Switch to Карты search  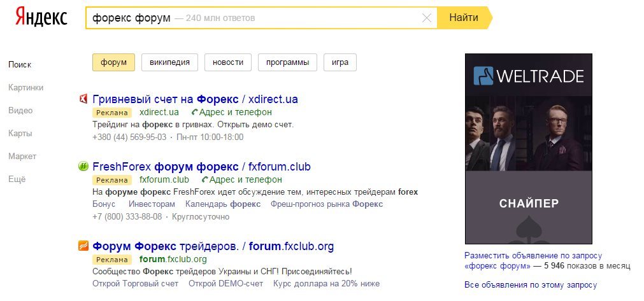tap(20, 133)
